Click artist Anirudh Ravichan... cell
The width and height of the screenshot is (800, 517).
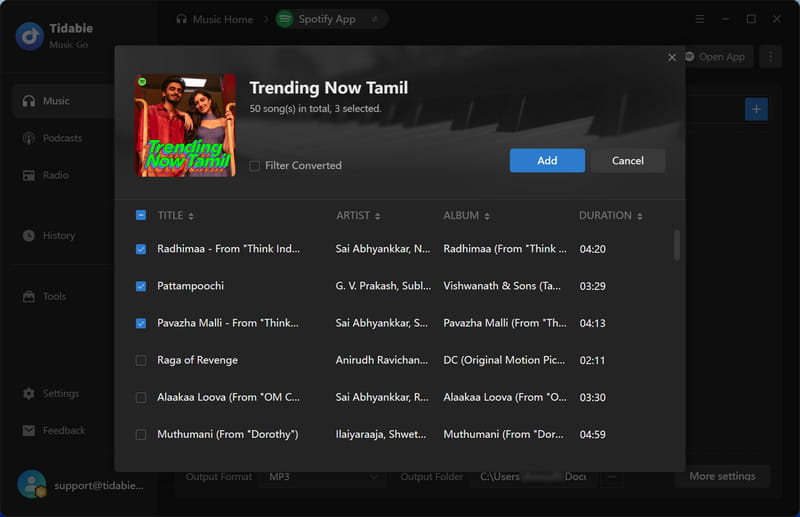coord(382,360)
